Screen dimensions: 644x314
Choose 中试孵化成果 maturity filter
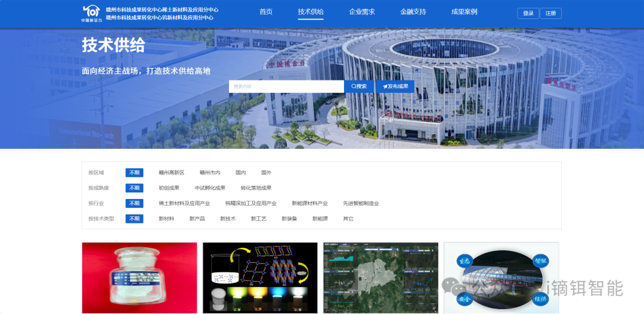tap(210, 188)
